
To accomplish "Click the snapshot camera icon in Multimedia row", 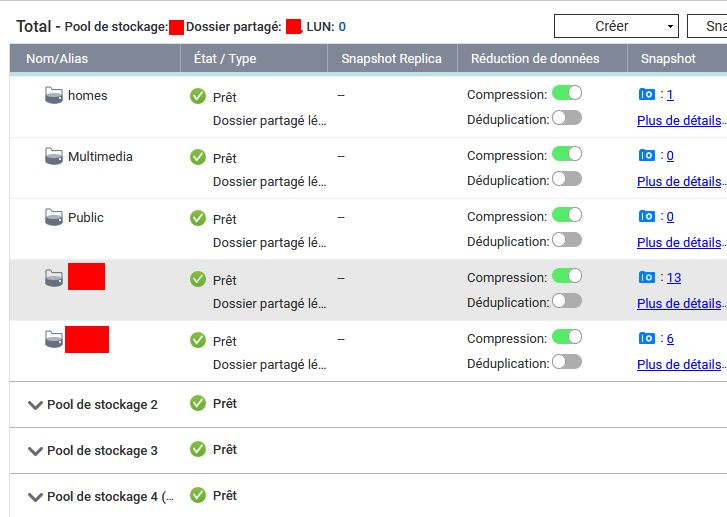I will (x=647, y=155).
